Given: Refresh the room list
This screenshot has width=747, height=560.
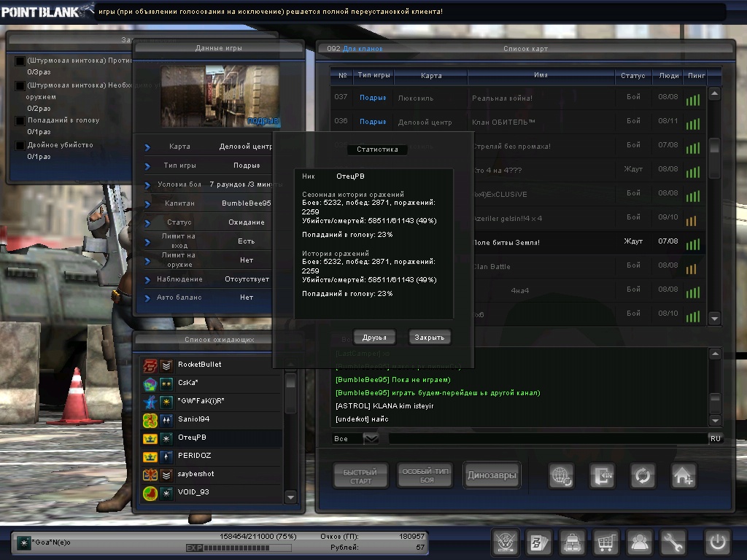Looking at the screenshot, I should tap(643, 475).
